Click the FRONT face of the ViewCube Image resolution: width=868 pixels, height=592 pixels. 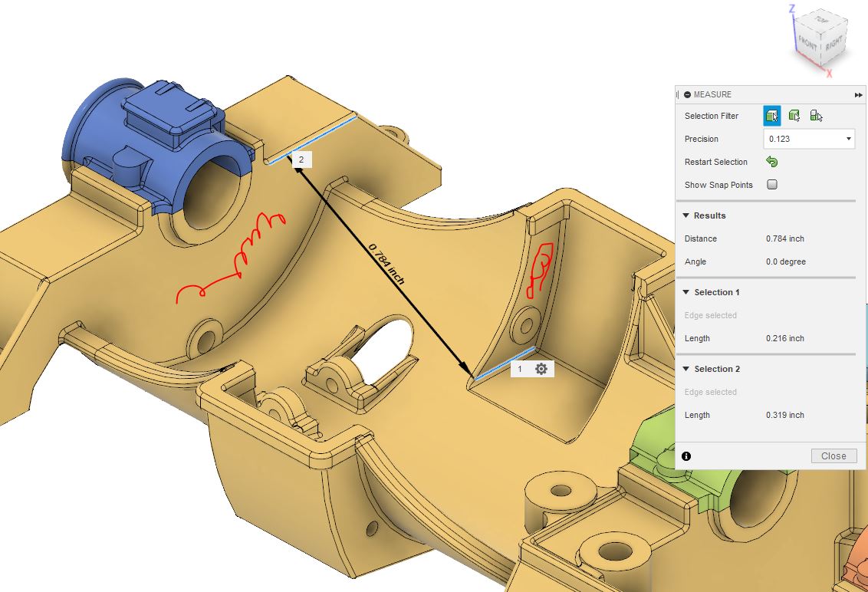(x=807, y=42)
